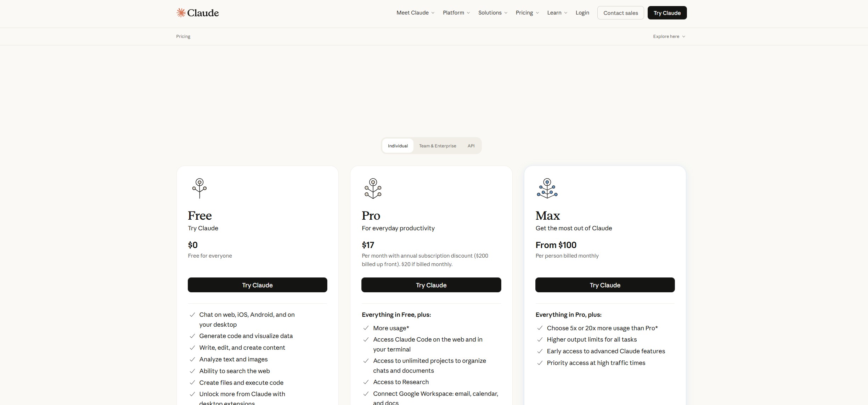Viewport: 868px width, 405px height.
Task: Click the Claude starburst logo icon
Action: coord(181,13)
